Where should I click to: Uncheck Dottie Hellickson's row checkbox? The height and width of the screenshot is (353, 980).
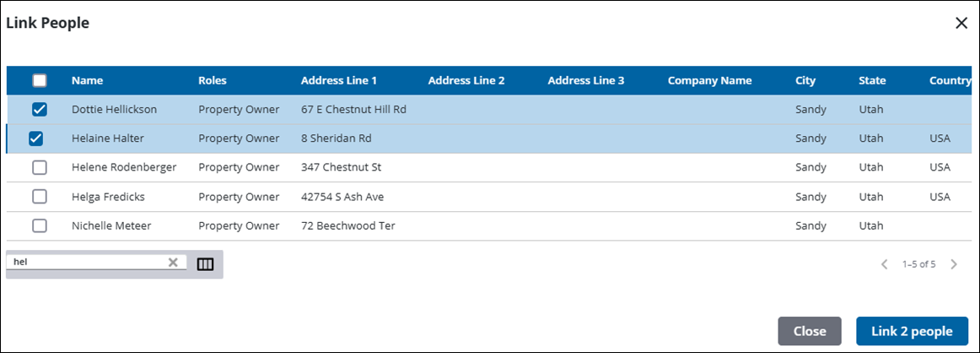coord(40,110)
